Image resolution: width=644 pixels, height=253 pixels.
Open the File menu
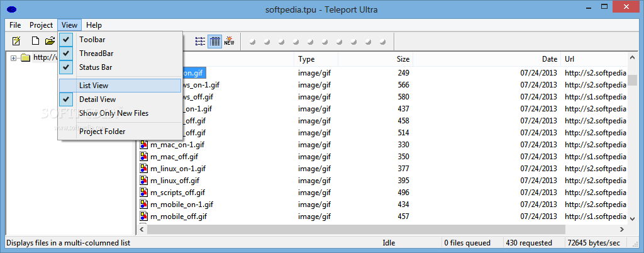(x=15, y=25)
